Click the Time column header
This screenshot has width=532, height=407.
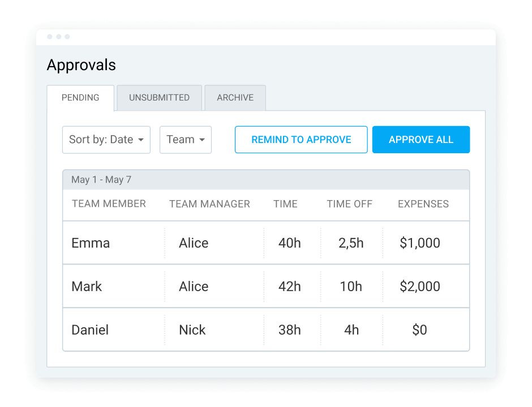[285, 204]
